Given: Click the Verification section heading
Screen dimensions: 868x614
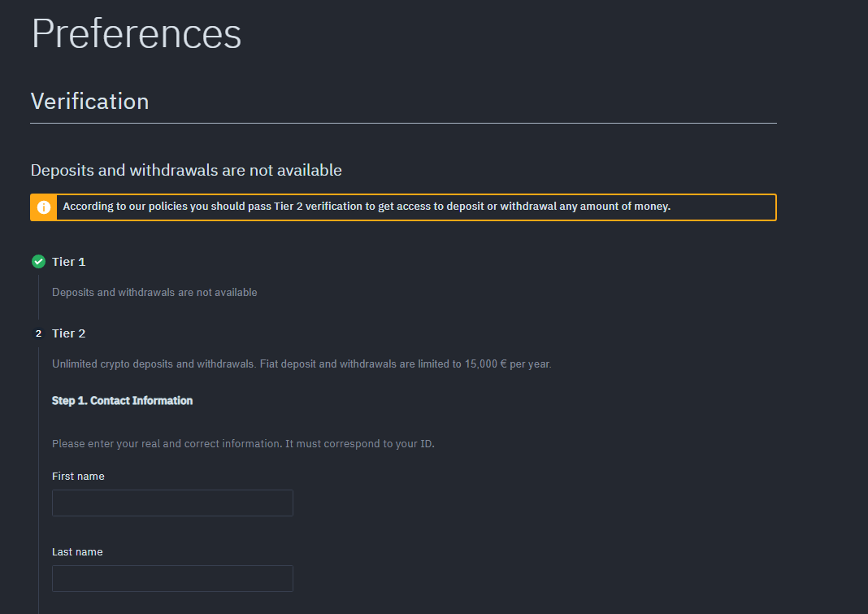Looking at the screenshot, I should point(90,102).
